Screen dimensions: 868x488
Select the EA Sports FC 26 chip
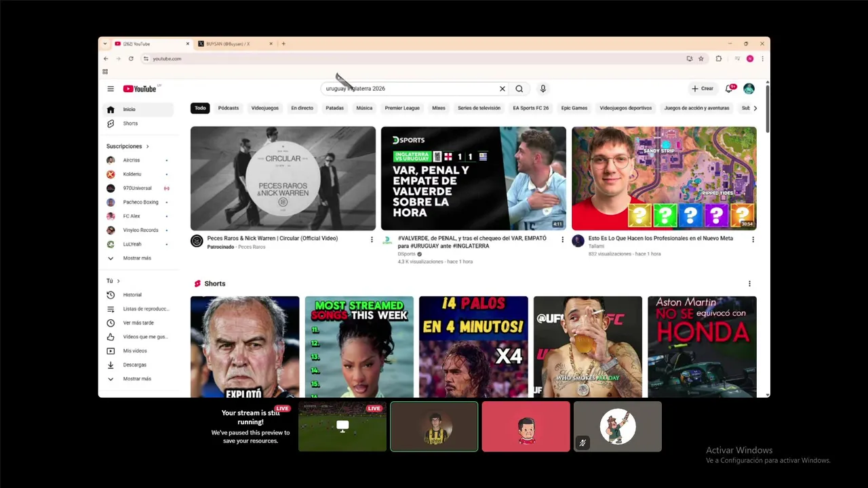coord(531,108)
